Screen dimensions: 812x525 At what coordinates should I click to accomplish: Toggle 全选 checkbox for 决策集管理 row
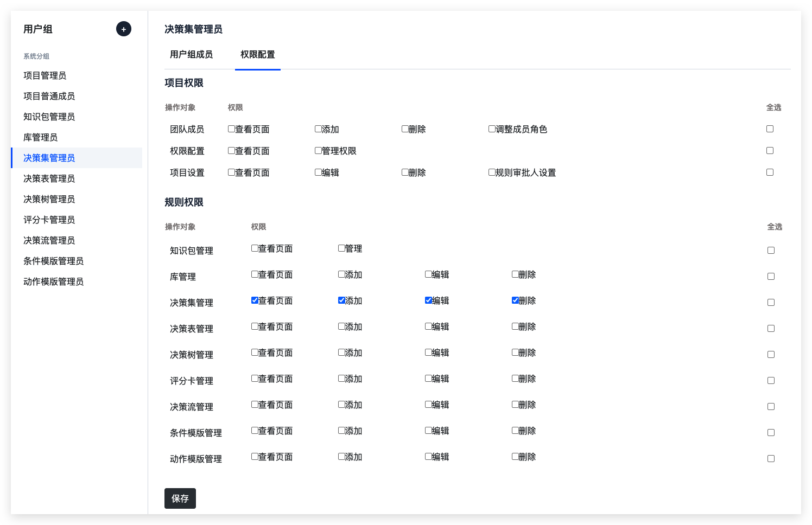(x=771, y=303)
